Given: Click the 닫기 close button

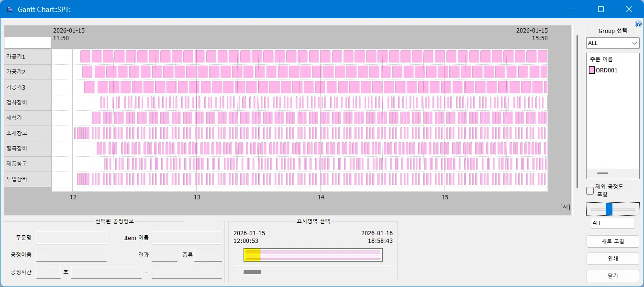Looking at the screenshot, I should 612,276.
